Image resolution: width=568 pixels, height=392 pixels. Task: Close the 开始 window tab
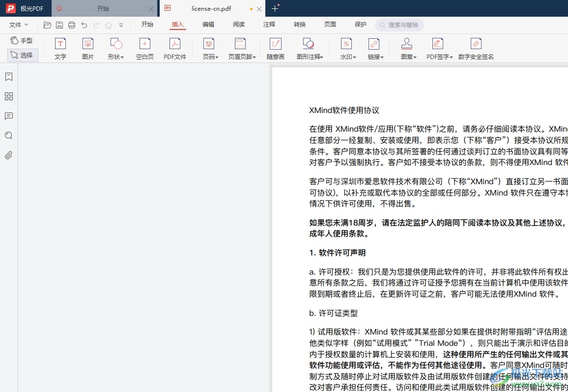click(x=151, y=9)
